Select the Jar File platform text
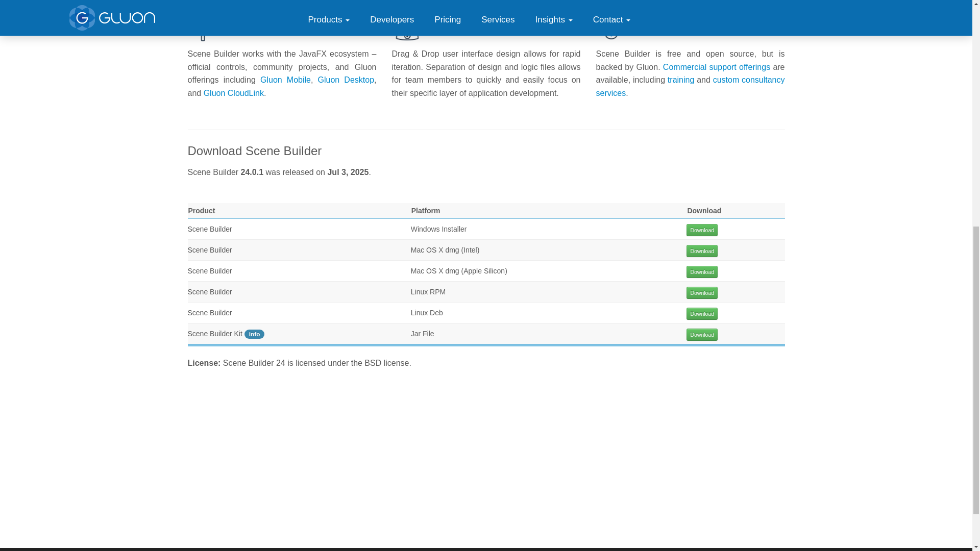This screenshot has height=551, width=980. pyautogui.click(x=422, y=334)
